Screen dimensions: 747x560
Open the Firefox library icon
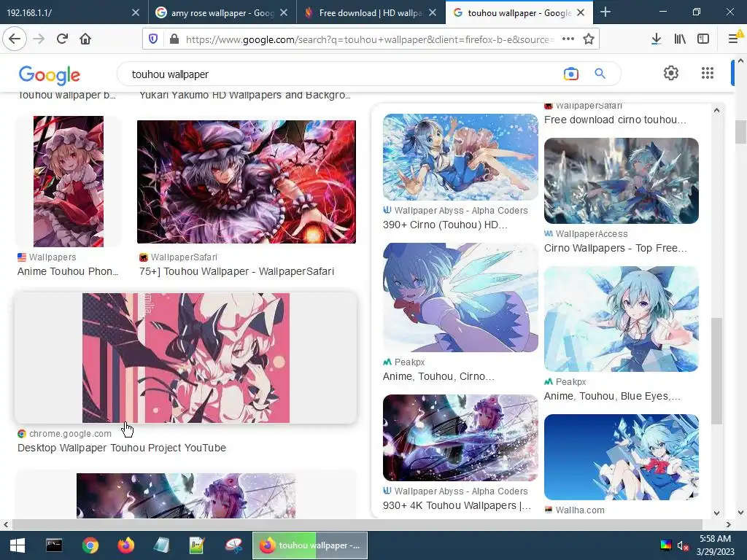pyautogui.click(x=680, y=39)
